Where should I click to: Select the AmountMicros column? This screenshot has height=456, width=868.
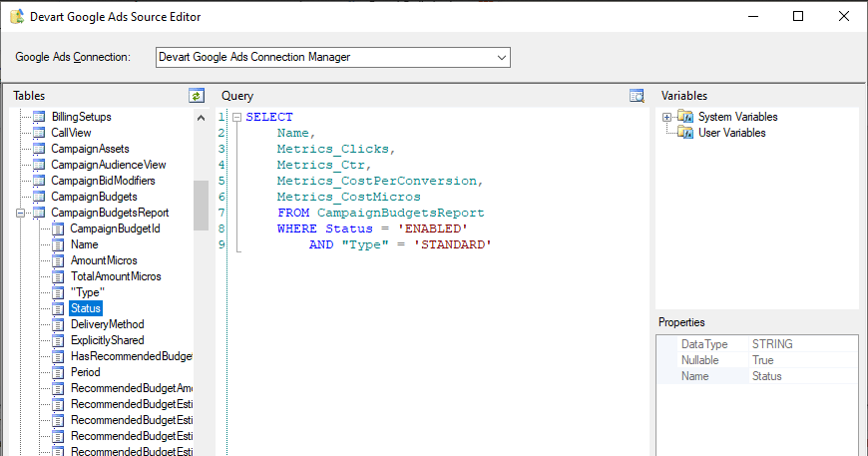104,260
